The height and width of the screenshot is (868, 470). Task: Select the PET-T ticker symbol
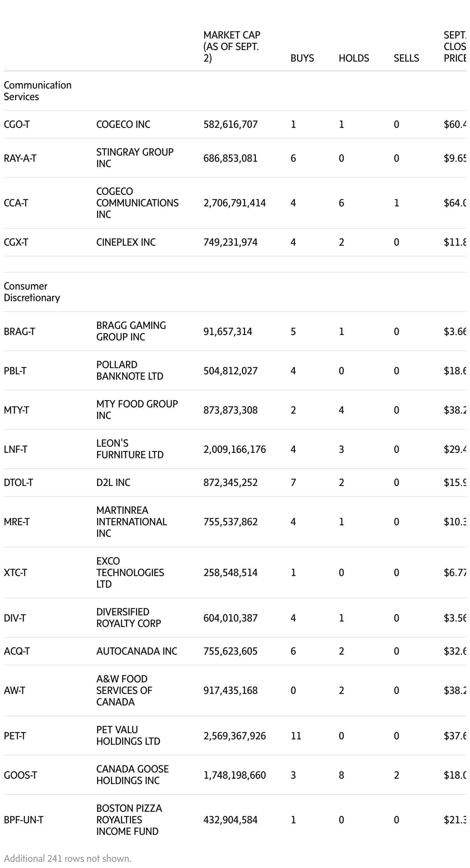coord(15,736)
